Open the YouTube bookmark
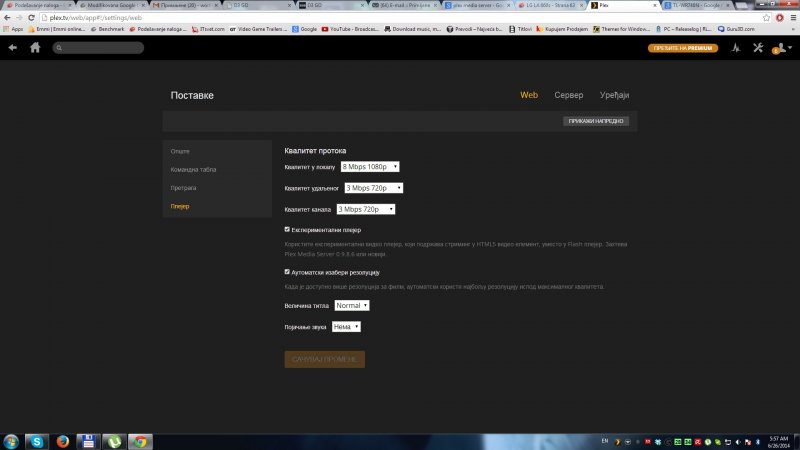Viewport: 800px width, 450px height. click(x=350, y=29)
